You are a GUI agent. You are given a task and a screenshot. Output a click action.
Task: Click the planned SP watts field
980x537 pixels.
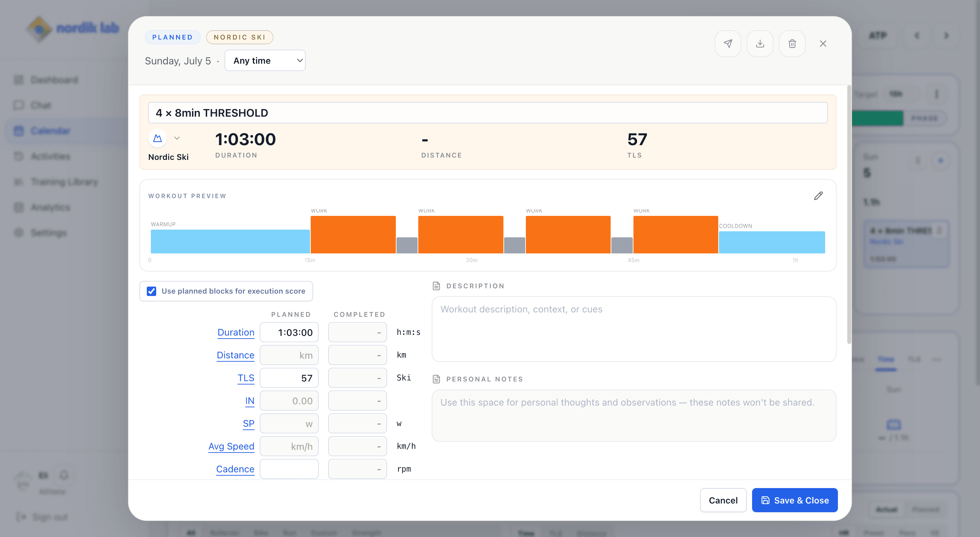pos(289,424)
